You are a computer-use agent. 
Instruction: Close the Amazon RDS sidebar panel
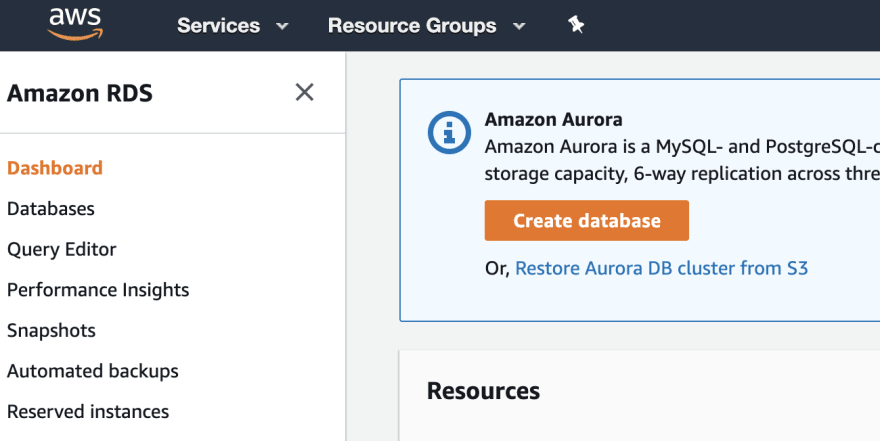tap(304, 92)
